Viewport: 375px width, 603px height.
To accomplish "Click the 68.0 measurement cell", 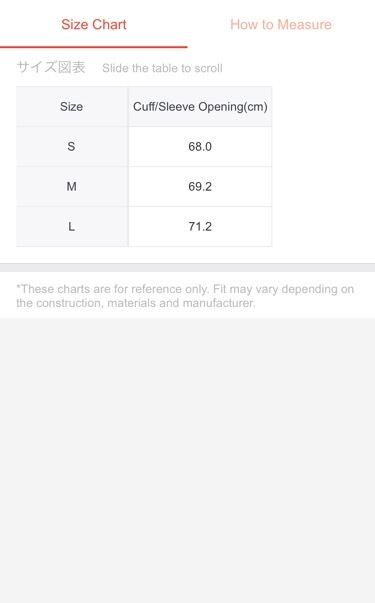I will [200, 147].
